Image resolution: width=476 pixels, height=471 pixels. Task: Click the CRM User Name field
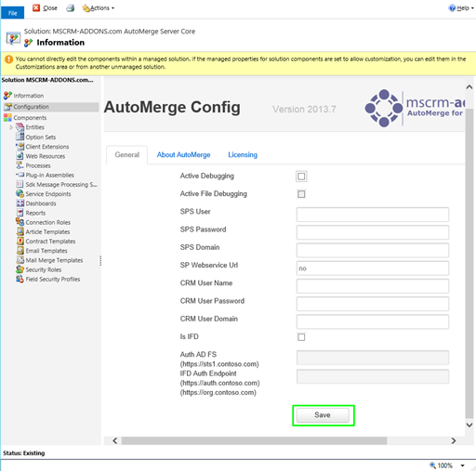(x=373, y=286)
